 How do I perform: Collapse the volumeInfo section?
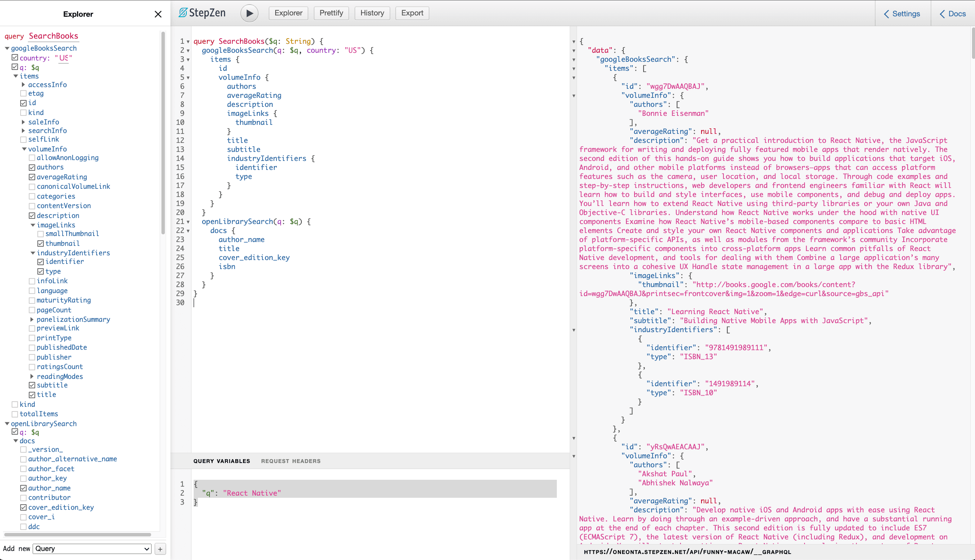point(24,149)
